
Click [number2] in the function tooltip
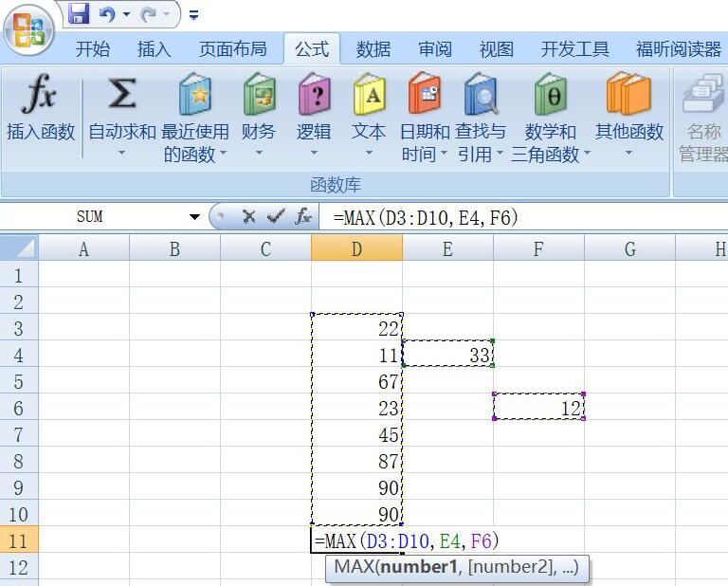(x=512, y=567)
